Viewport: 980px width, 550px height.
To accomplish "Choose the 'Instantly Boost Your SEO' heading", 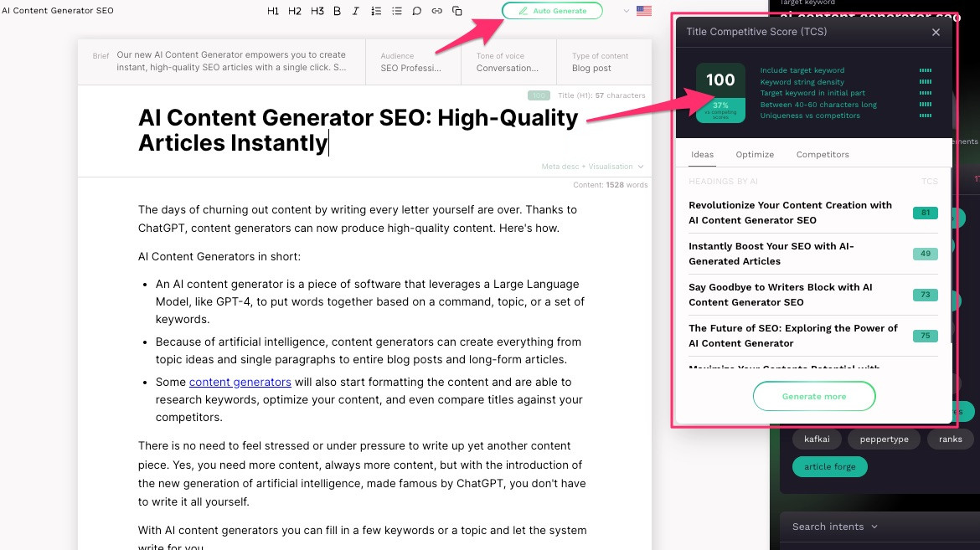I will pos(771,254).
